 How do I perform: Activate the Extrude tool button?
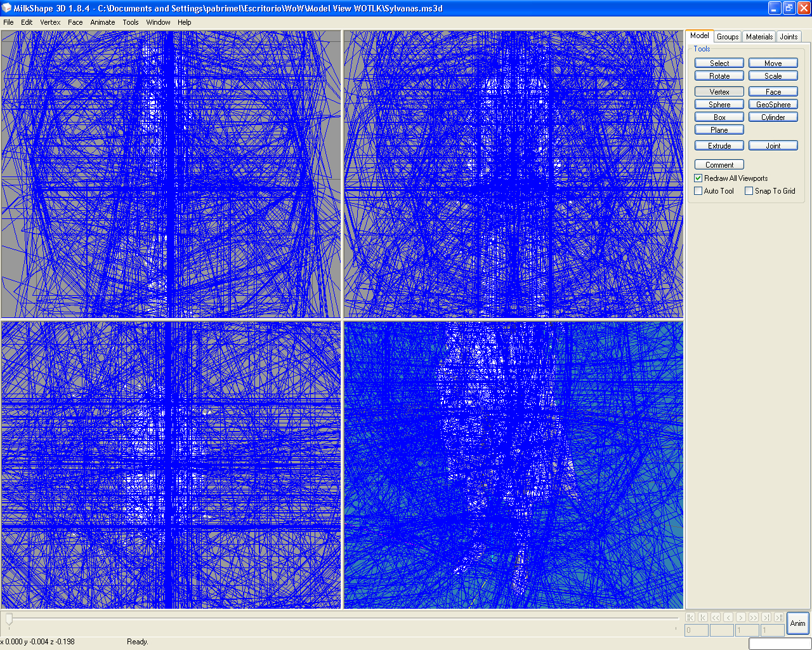coord(719,145)
